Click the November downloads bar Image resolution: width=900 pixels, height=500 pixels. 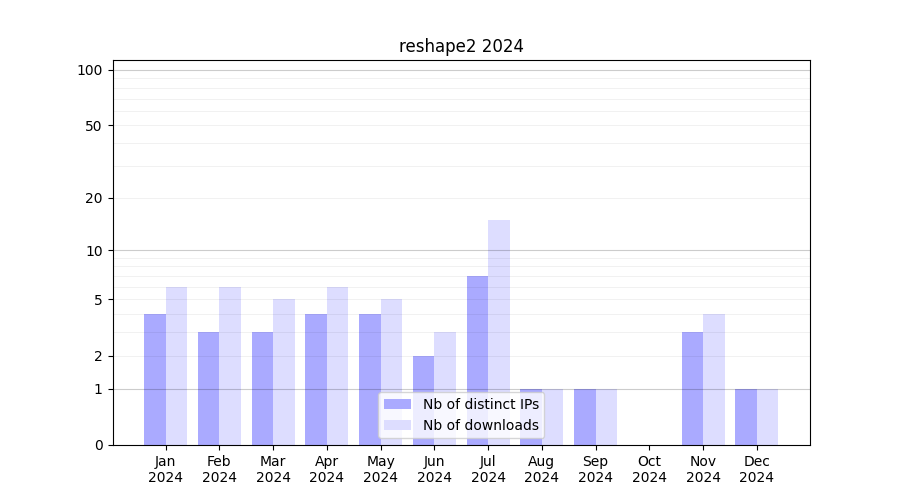coord(714,380)
